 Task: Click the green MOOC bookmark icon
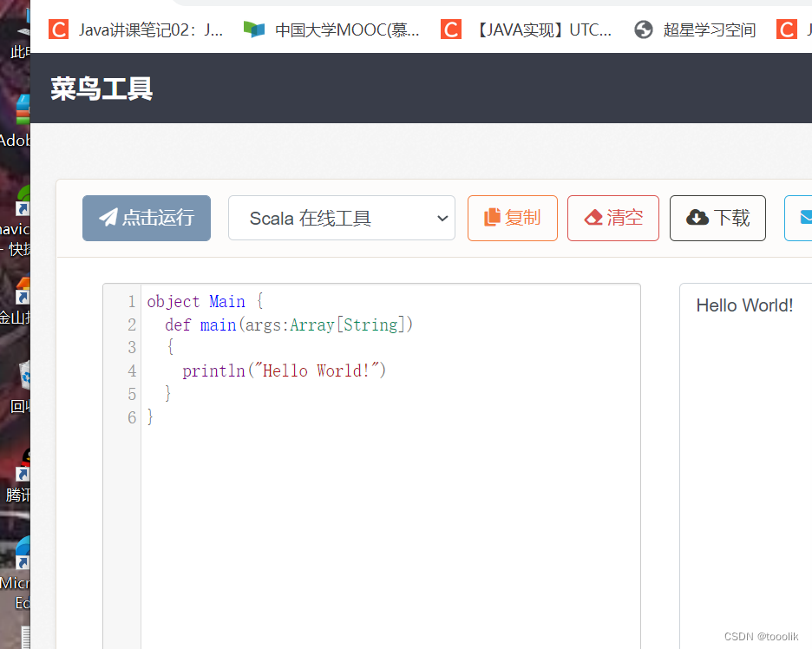point(253,29)
